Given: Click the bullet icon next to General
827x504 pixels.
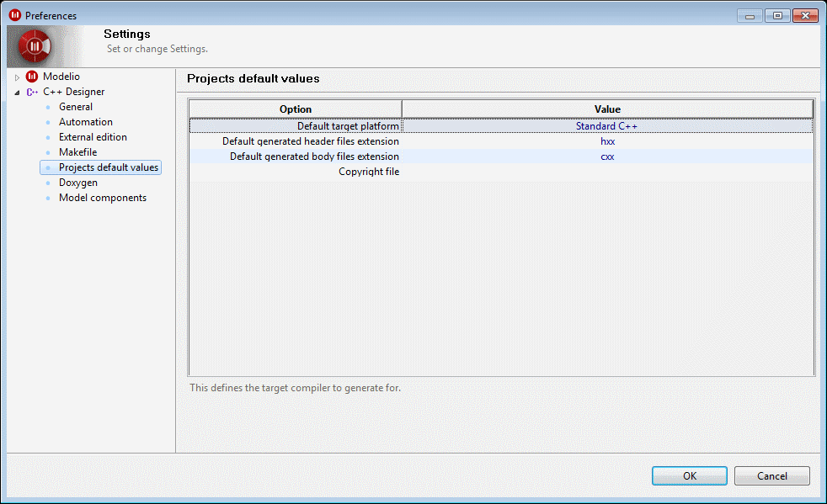Looking at the screenshot, I should (48, 108).
